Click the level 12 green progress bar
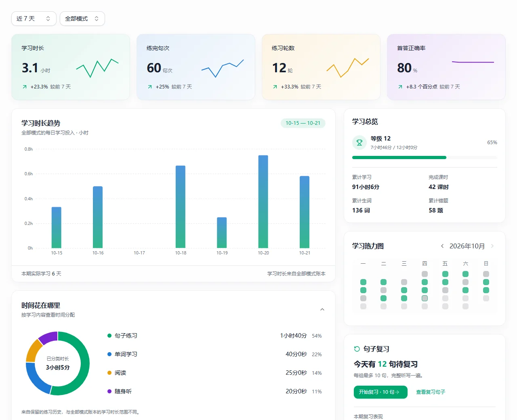This screenshot has height=420, width=517. point(399,157)
